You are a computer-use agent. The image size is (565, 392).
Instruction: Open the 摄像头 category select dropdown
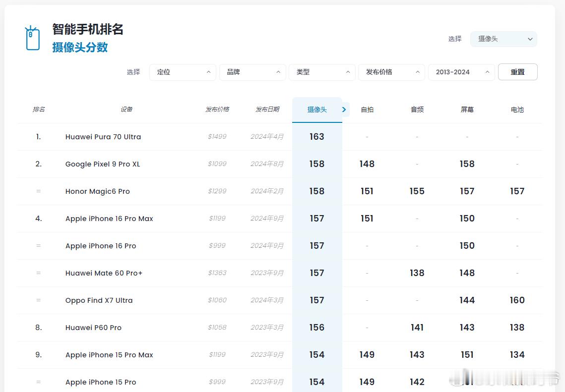coord(503,39)
